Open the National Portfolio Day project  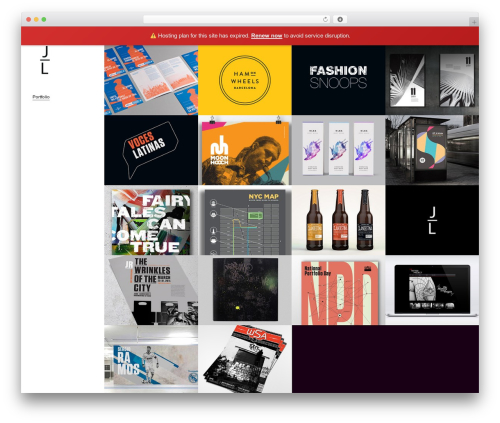tap(338, 290)
